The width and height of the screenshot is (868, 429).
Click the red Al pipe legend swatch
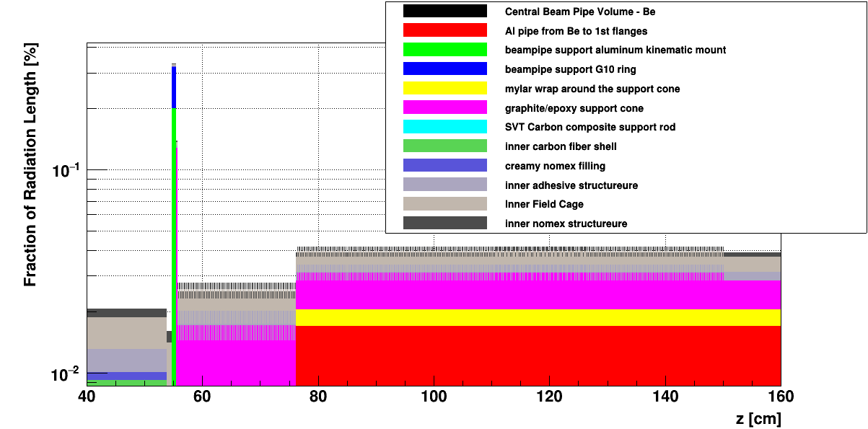tap(445, 30)
